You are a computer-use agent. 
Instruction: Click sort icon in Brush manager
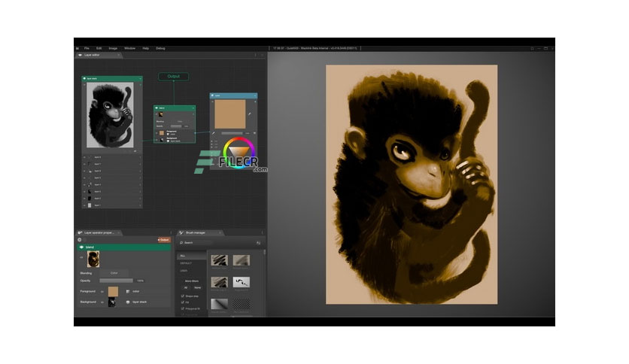pyautogui.click(x=258, y=243)
